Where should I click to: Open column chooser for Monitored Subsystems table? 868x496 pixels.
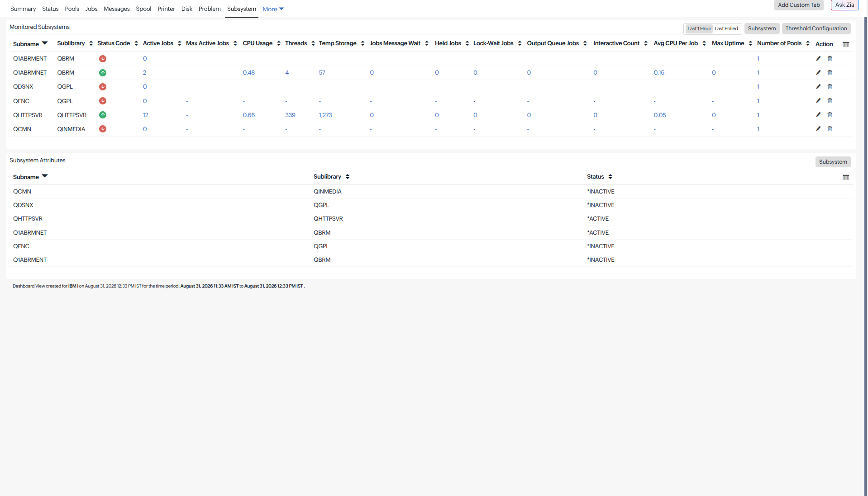click(845, 44)
